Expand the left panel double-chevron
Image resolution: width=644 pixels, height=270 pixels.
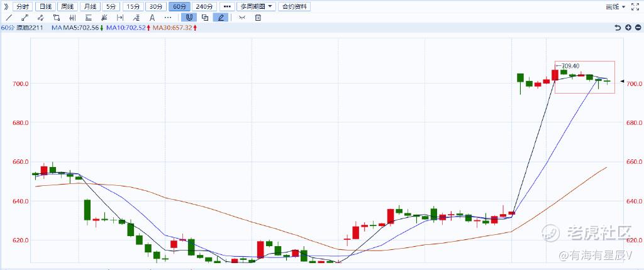click(x=6, y=6)
